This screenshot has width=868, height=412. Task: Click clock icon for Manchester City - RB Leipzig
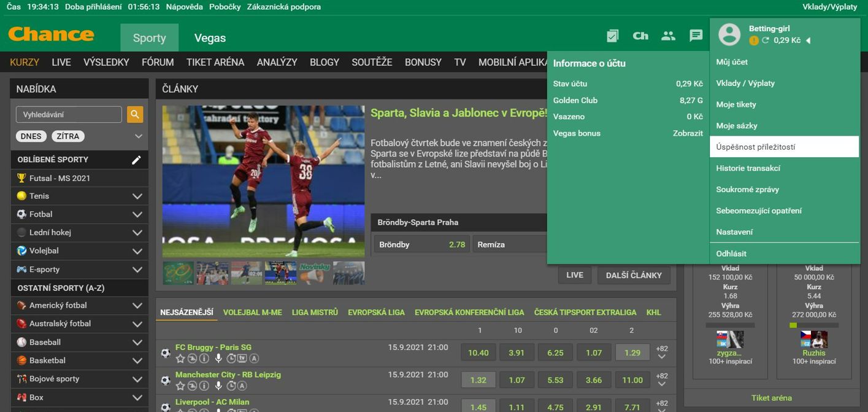tap(231, 386)
